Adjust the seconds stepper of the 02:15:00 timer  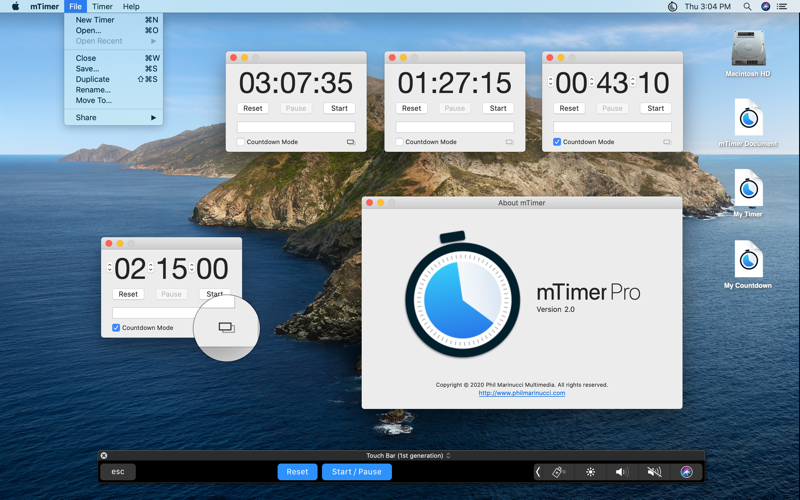pyautogui.click(x=191, y=267)
